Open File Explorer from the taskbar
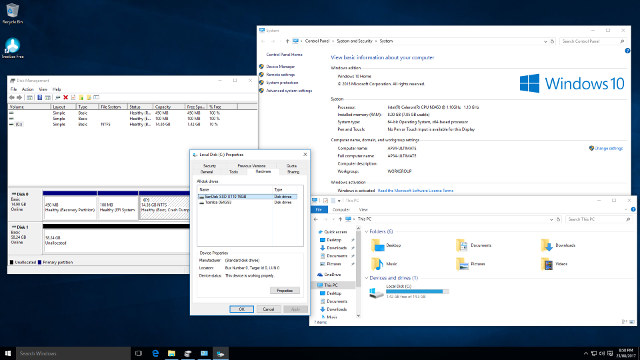This screenshot has height=360, width=640. (x=171, y=353)
